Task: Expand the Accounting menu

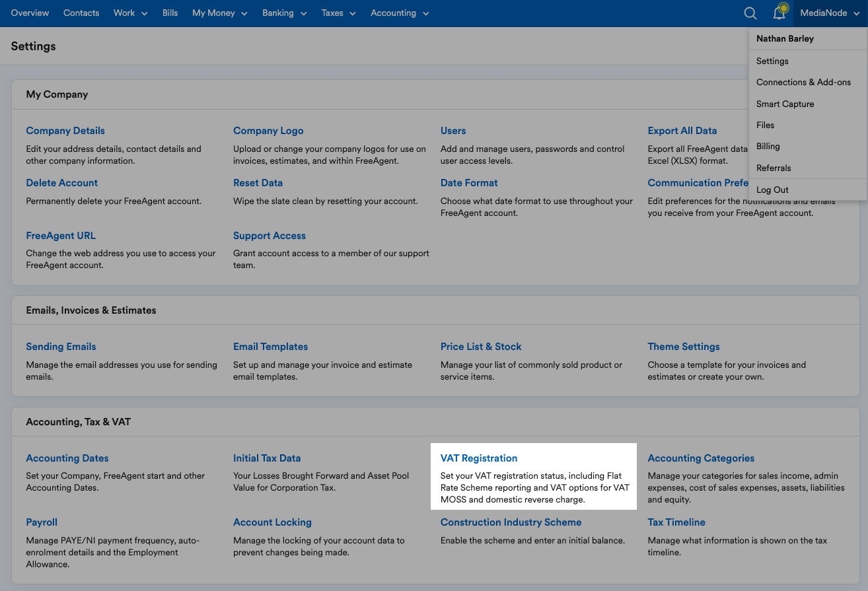Action: (x=400, y=13)
